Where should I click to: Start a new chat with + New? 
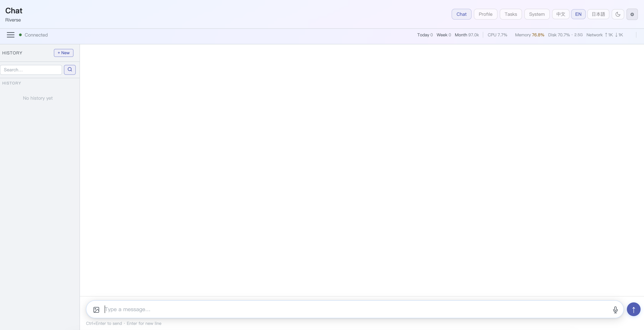[64, 53]
